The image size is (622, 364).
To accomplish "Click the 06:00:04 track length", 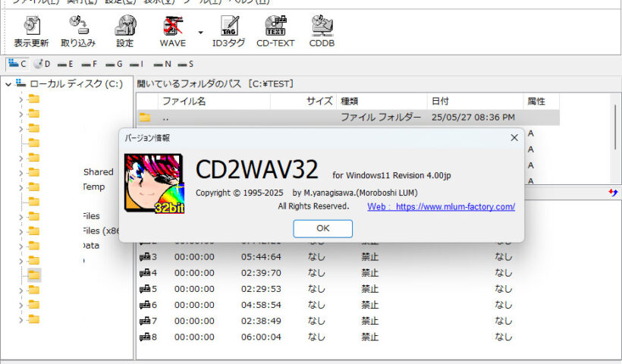I will (x=261, y=337).
